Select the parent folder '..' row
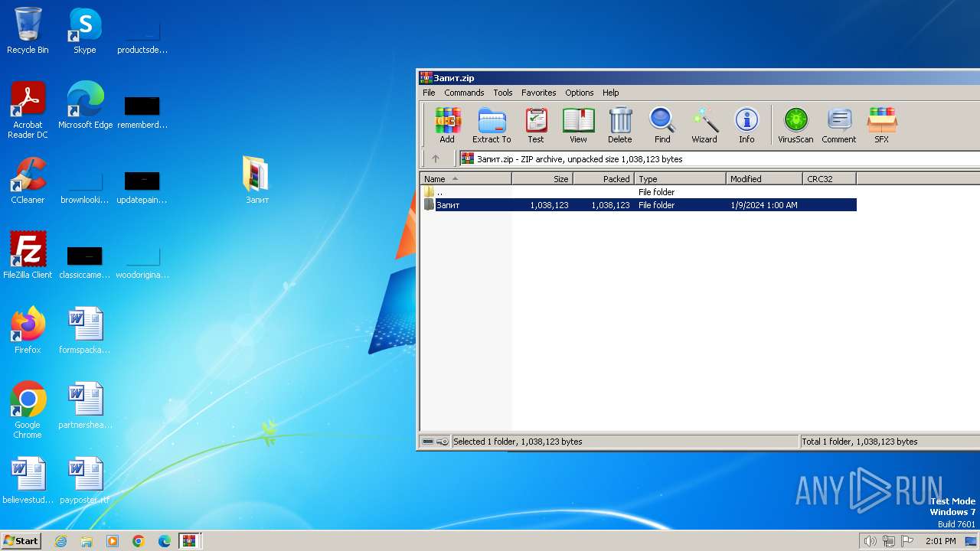 click(x=639, y=192)
